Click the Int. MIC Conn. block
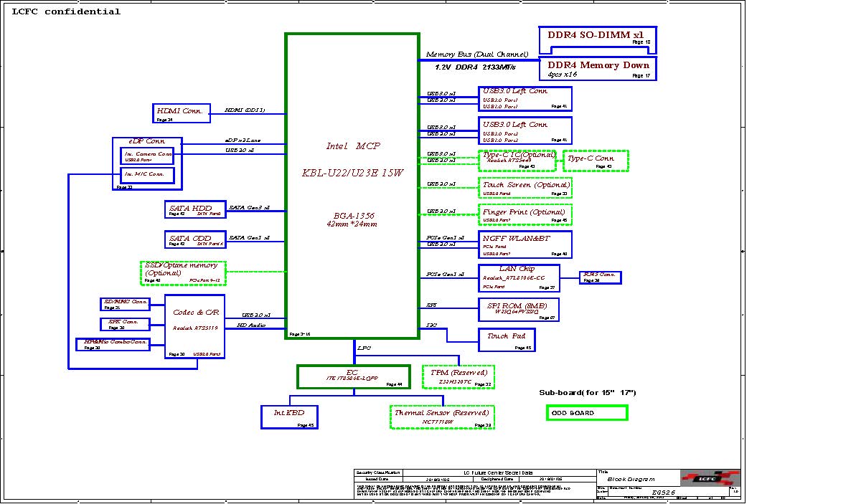This screenshot has height=504, width=856. click(147, 175)
